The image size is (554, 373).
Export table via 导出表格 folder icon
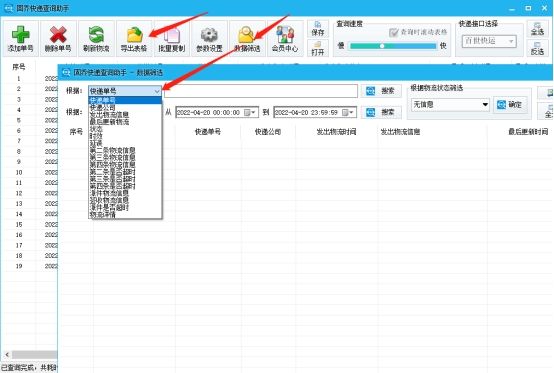(x=134, y=38)
